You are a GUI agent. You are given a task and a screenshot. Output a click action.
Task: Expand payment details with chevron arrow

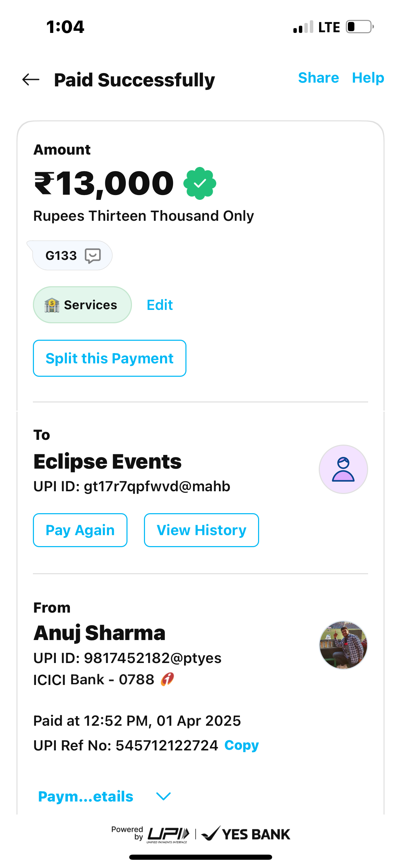click(163, 796)
